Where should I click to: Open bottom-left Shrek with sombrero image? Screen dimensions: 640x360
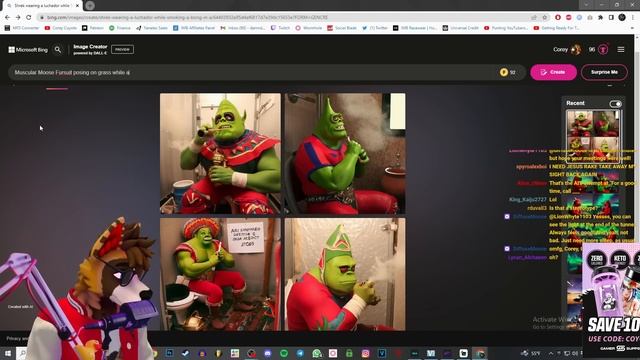(220, 274)
